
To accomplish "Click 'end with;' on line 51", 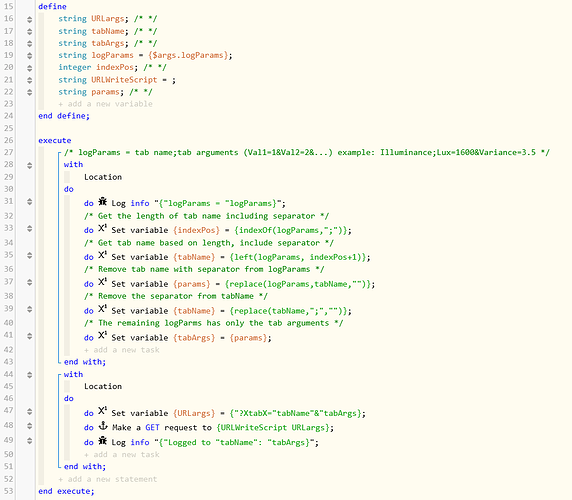I will [x=85, y=466].
